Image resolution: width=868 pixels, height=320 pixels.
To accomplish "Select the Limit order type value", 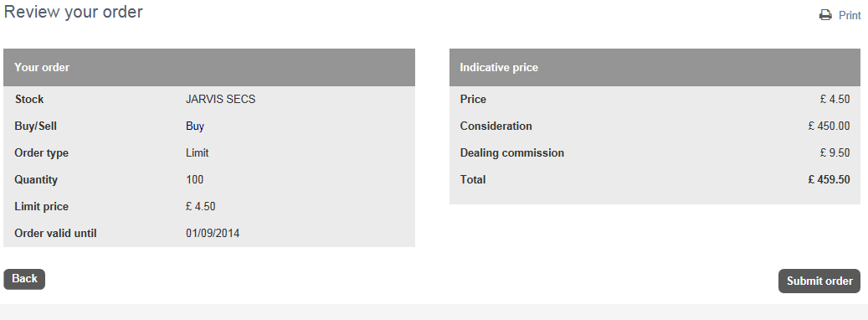I will [x=197, y=152].
